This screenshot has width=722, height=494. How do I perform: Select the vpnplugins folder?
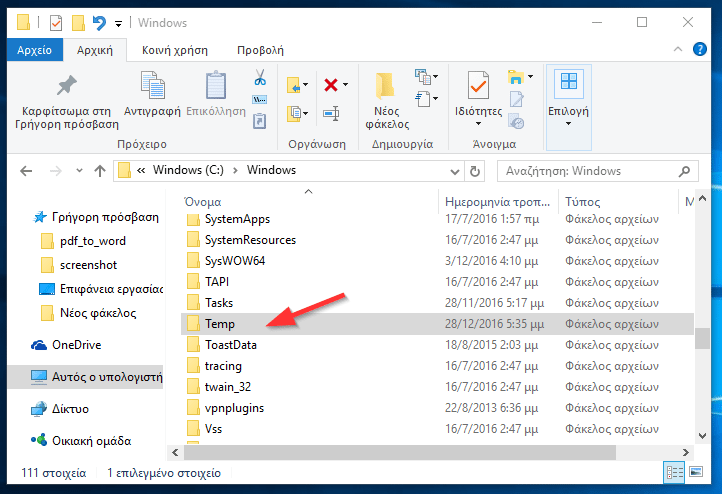coord(225,408)
